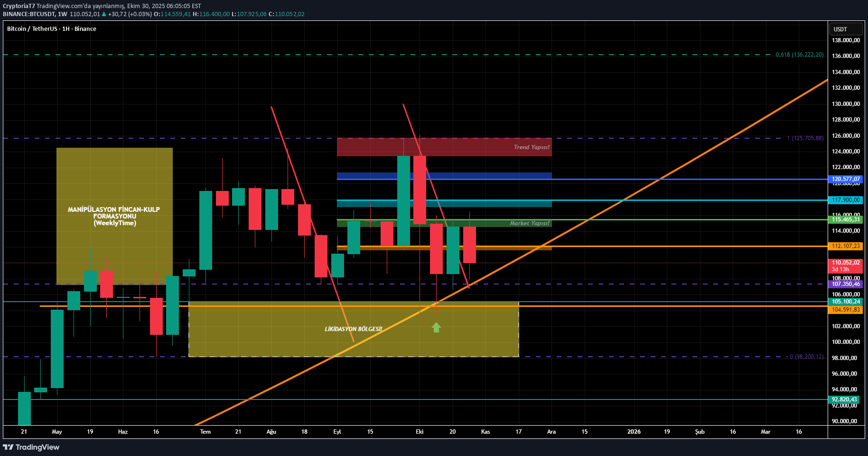This screenshot has width=868, height=456.
Task: Select the cyan 117.900,00 price label
Action: click(845, 200)
